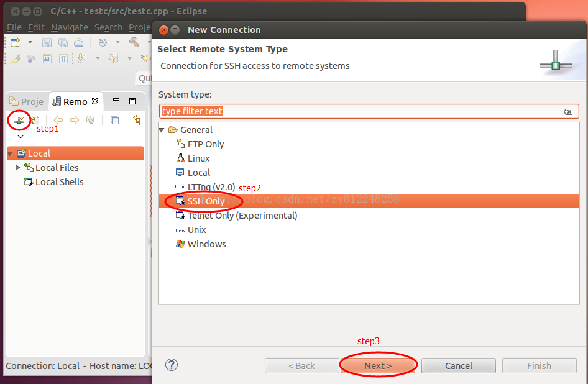Screen dimensions: 588x384
Task: Maximize the Remote Systems view panel
Action: click(132, 101)
